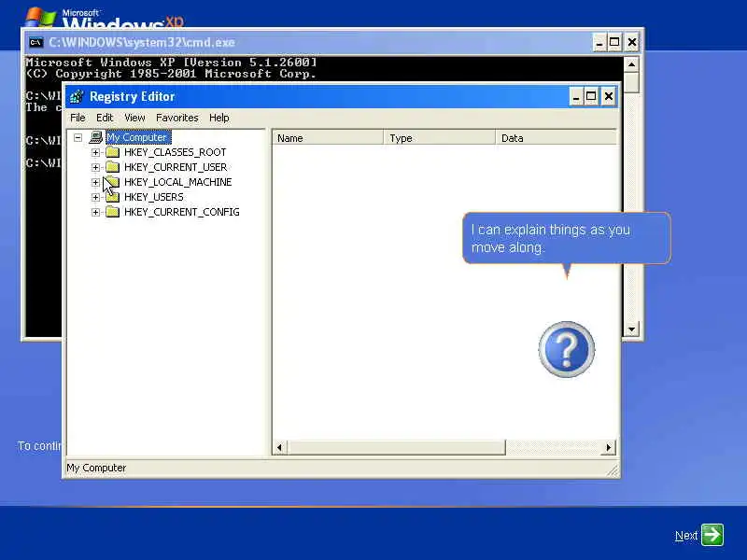Viewport: 747px width, 560px height.
Task: Expand the HKEY_CURRENT_USER key
Action: (96, 168)
